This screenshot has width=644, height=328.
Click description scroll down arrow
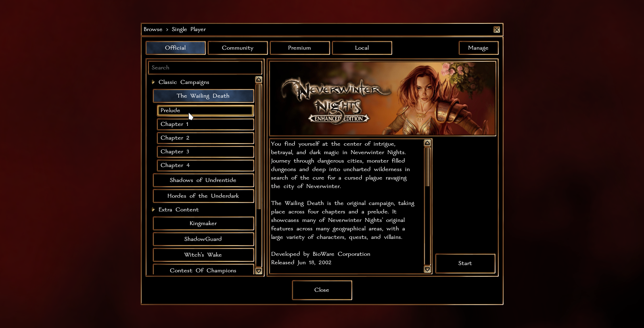[x=427, y=269]
